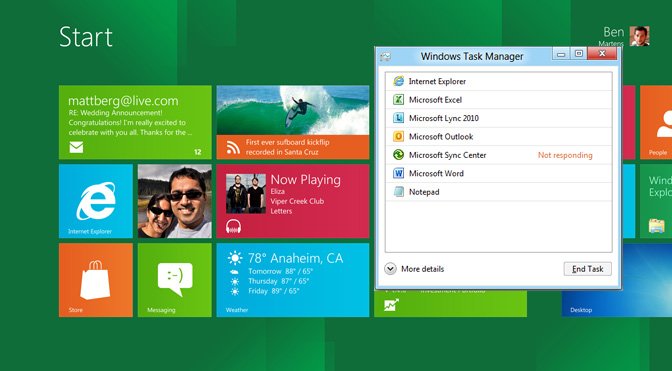
Task: Click the Now Playing album art
Action: (246, 193)
